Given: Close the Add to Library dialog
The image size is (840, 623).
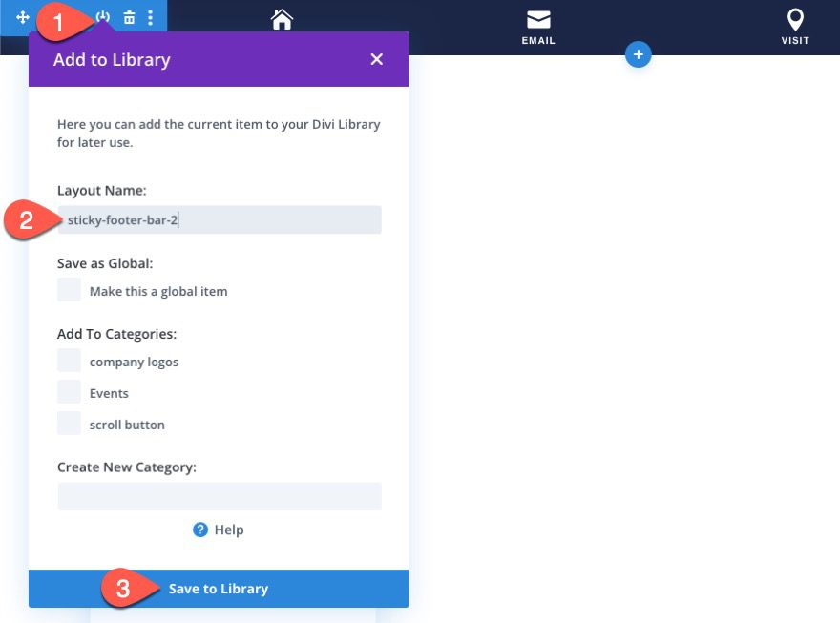Looking at the screenshot, I should coord(376,58).
